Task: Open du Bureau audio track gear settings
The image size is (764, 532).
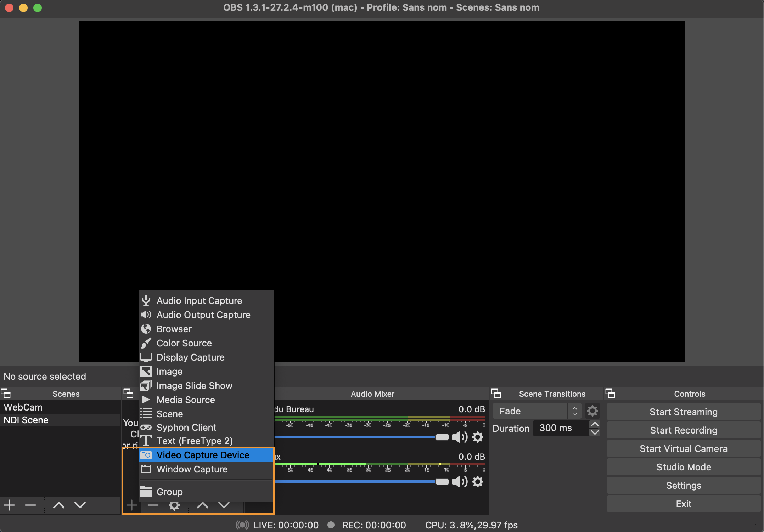Action: (478, 437)
